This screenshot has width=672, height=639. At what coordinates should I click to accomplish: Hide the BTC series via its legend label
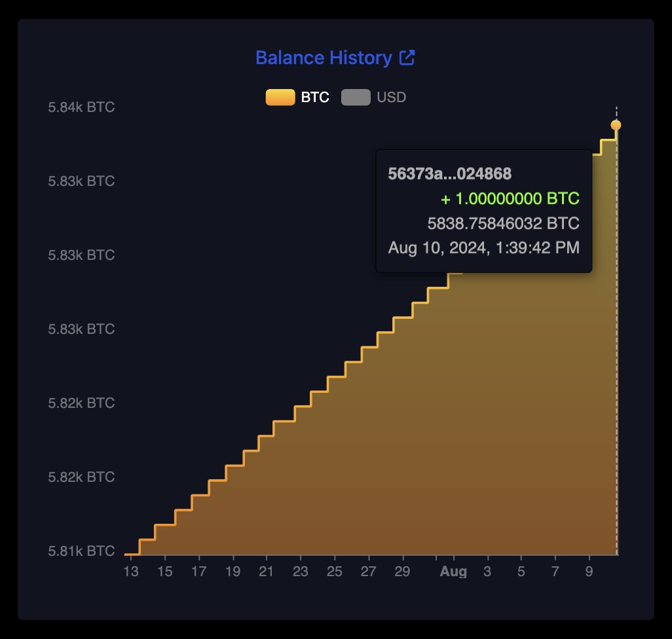pyautogui.click(x=314, y=98)
